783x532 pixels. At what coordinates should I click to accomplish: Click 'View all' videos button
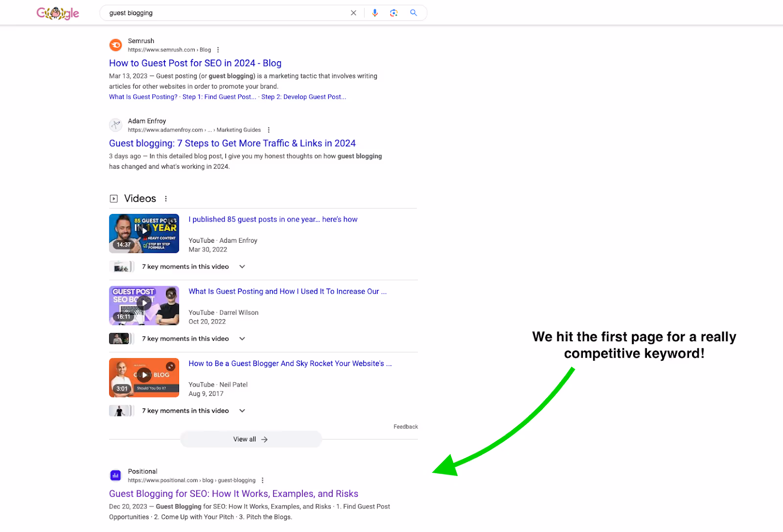pyautogui.click(x=251, y=439)
